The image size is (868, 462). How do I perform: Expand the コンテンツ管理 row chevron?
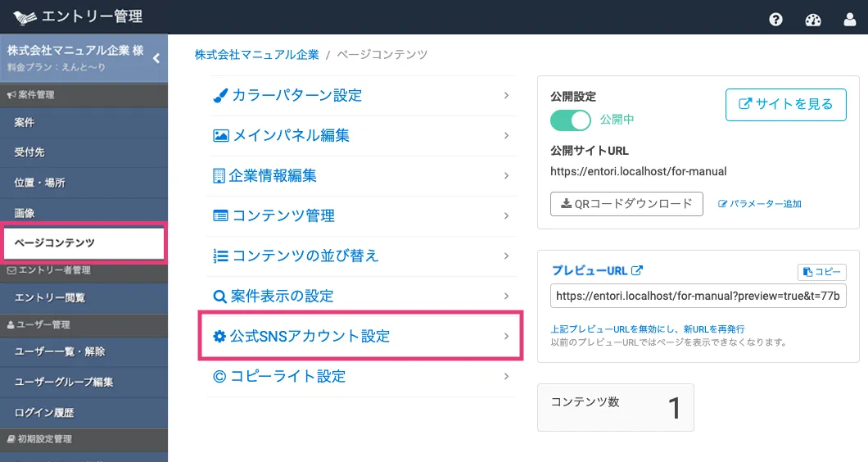[506, 216]
